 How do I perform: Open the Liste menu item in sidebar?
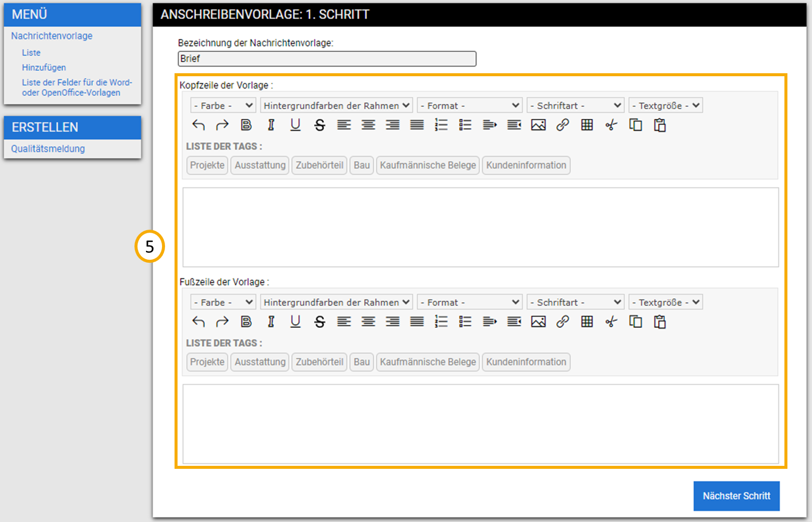(x=31, y=53)
